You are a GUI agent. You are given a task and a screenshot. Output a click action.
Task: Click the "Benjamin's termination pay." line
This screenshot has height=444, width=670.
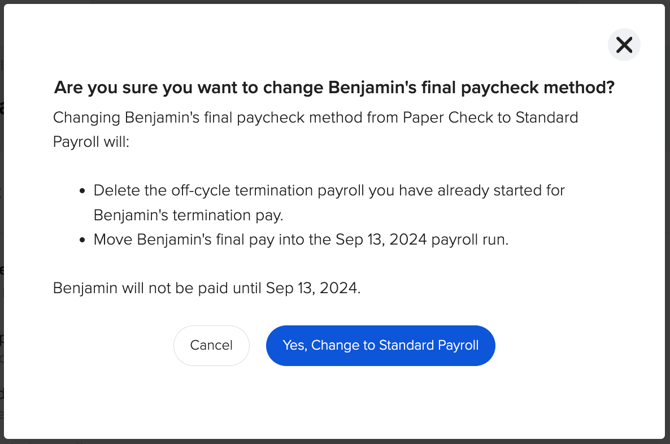189,214
